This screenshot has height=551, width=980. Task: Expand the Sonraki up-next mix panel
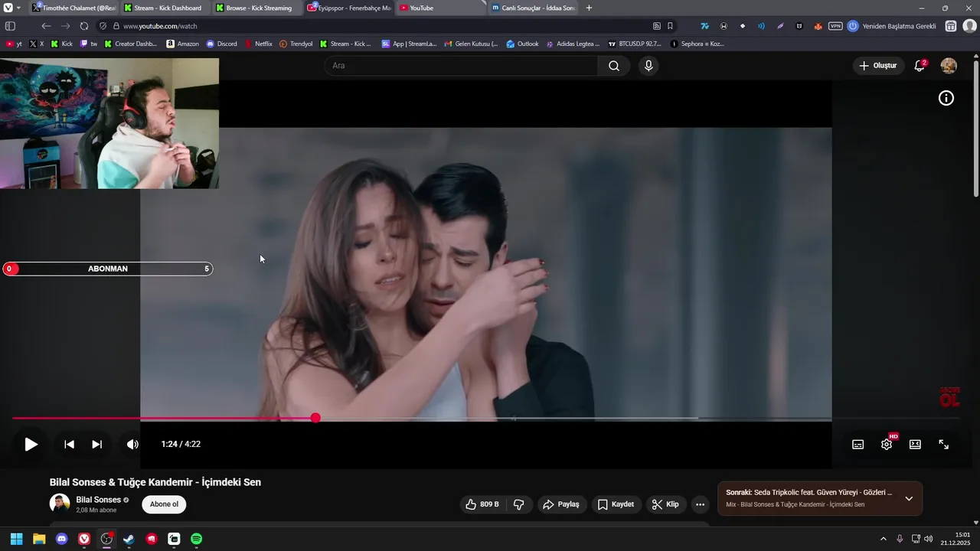[909, 499]
